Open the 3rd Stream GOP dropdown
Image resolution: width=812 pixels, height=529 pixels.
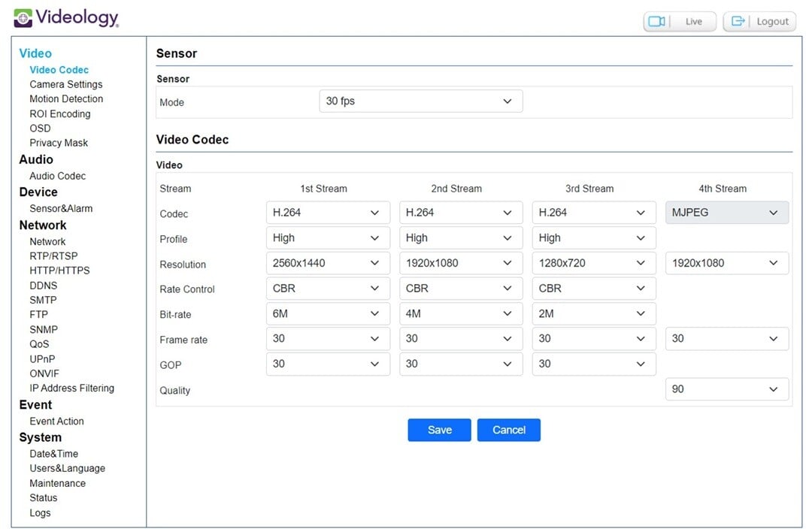pyautogui.click(x=593, y=364)
